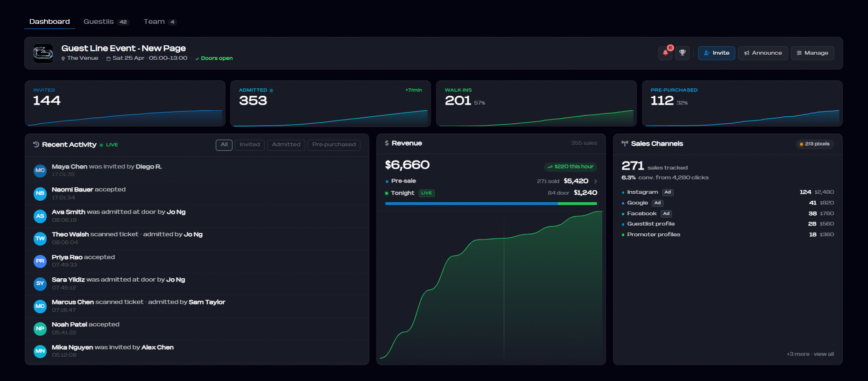The width and height of the screenshot is (868, 381).
Task: Toggle the Invited activity filter
Action: [250, 145]
